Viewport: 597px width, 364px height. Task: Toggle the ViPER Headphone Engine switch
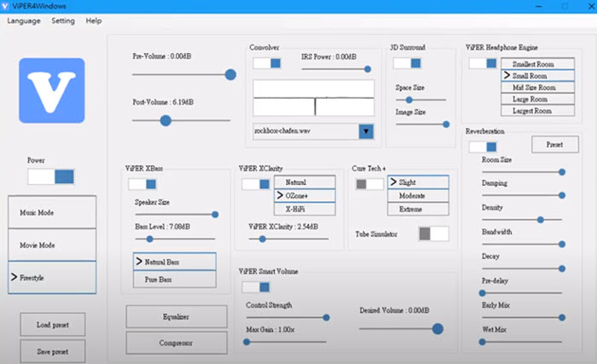(x=483, y=63)
